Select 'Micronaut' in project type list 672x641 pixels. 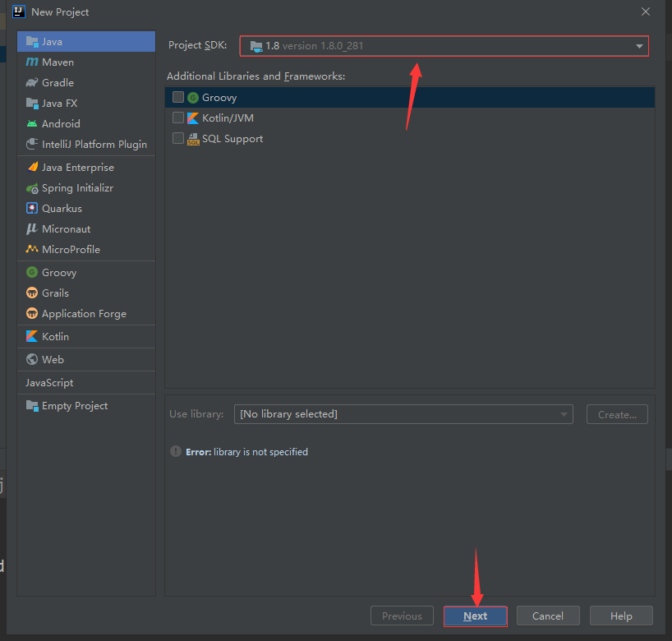click(86, 229)
